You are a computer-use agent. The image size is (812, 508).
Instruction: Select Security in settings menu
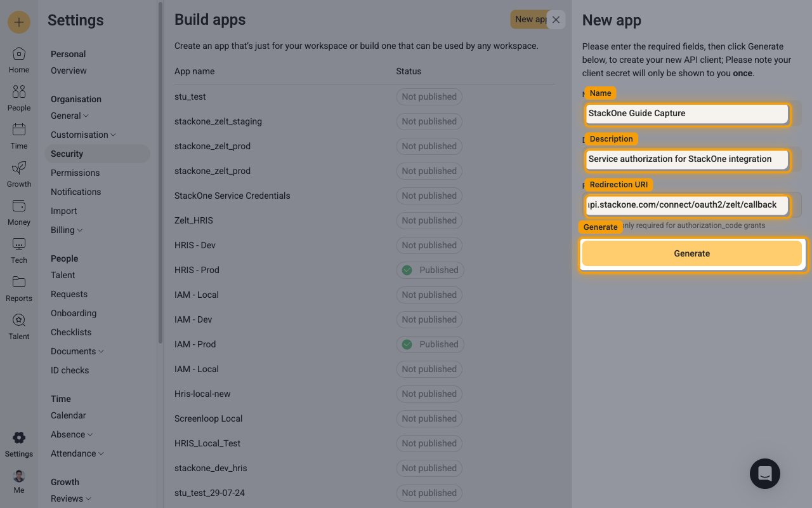(x=97, y=154)
